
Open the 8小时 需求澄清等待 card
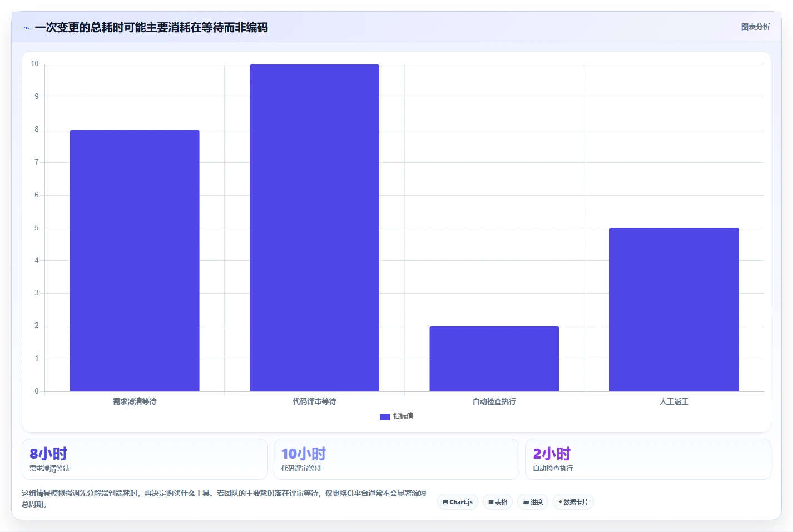[145, 459]
